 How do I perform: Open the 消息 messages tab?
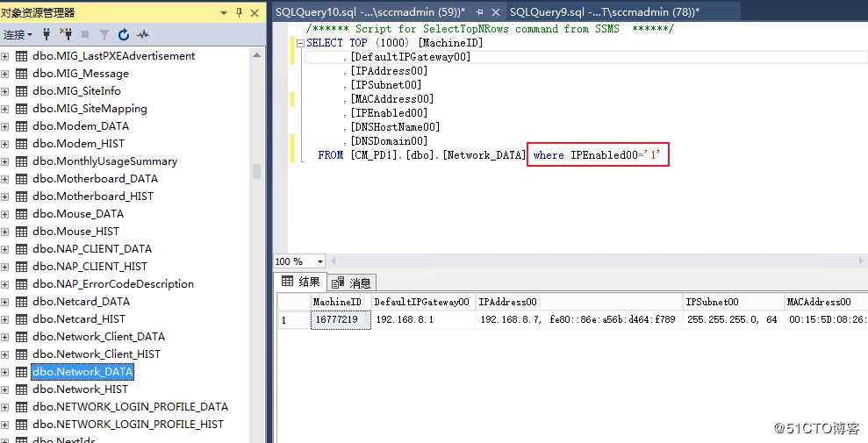click(352, 282)
